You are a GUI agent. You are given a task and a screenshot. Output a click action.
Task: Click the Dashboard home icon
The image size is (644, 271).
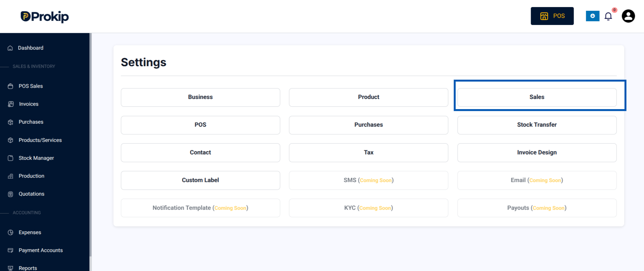click(10, 48)
